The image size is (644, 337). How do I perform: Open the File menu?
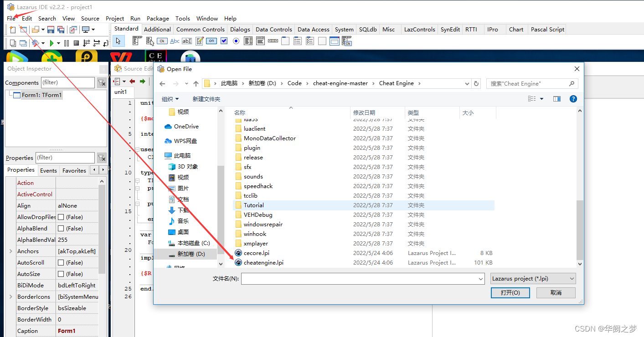pyautogui.click(x=11, y=18)
